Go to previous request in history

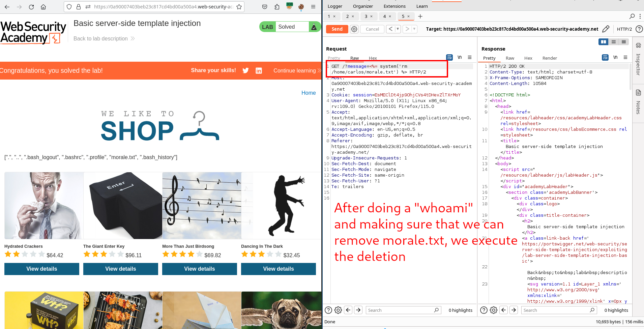391,29
